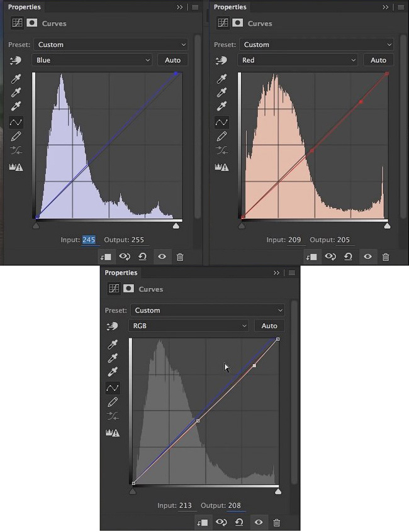The height and width of the screenshot is (532, 409).
Task: Show layer mask properties in RGB panel
Action: click(128, 289)
